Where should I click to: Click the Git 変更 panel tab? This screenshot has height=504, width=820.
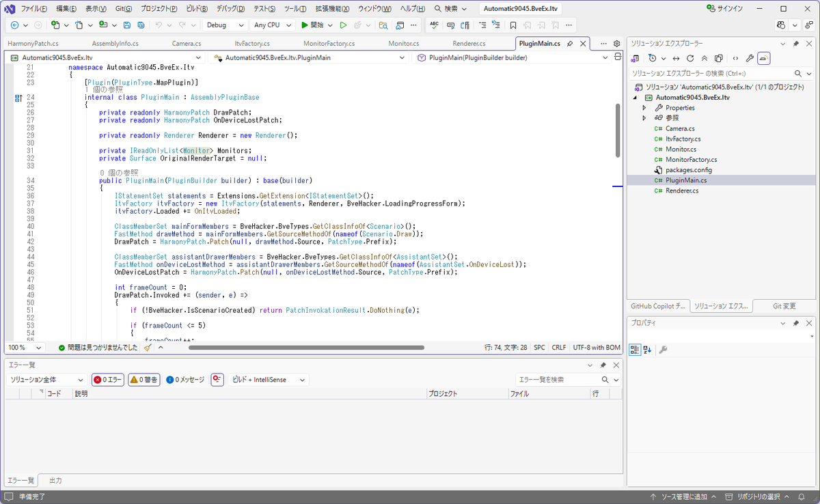pos(784,307)
